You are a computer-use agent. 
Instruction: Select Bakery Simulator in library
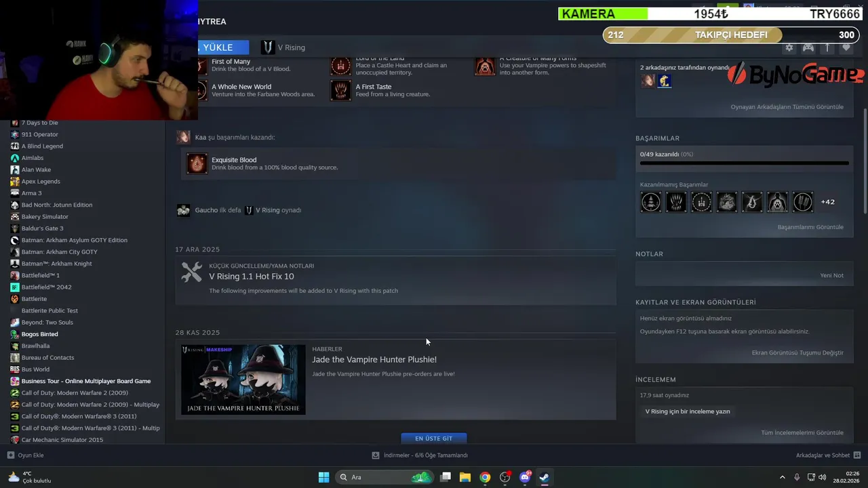(45, 217)
